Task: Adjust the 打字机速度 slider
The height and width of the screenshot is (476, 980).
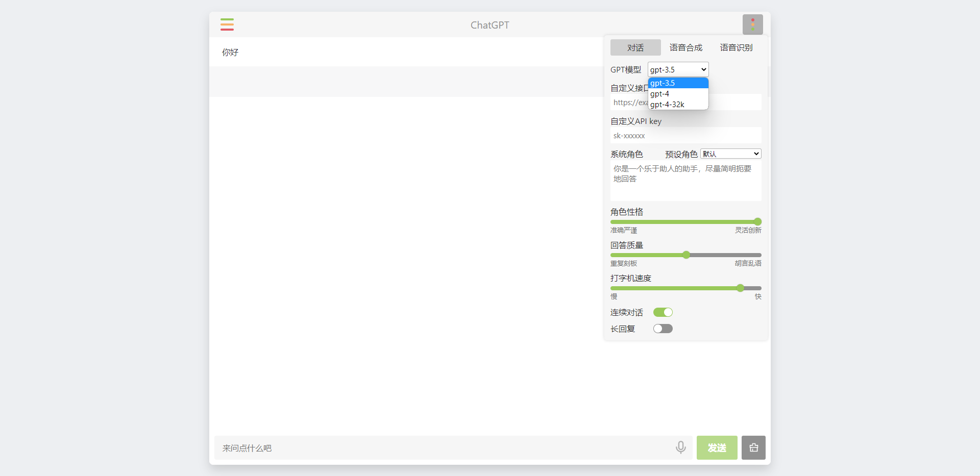Action: [x=685, y=288]
